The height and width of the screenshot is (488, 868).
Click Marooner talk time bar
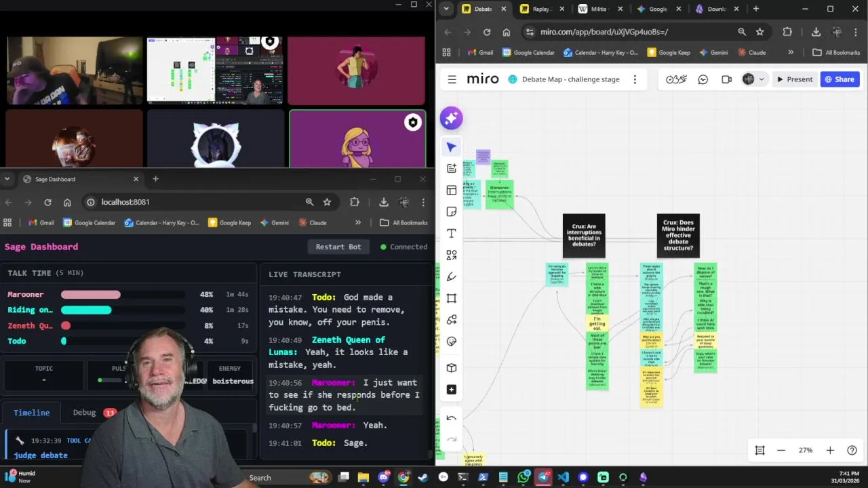tap(91, 295)
